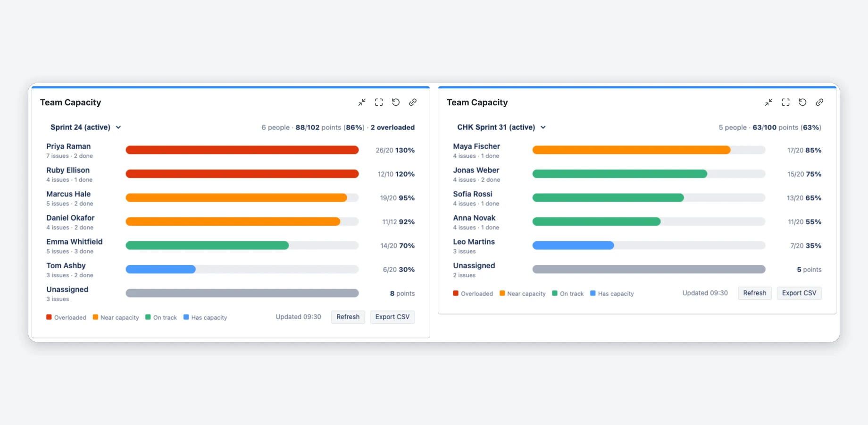Click 'Updated 09:30' in Sprint 24 panel

[298, 317]
